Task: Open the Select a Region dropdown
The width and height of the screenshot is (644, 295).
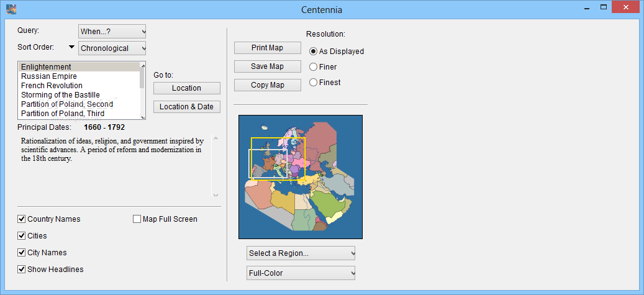Action: [x=301, y=253]
